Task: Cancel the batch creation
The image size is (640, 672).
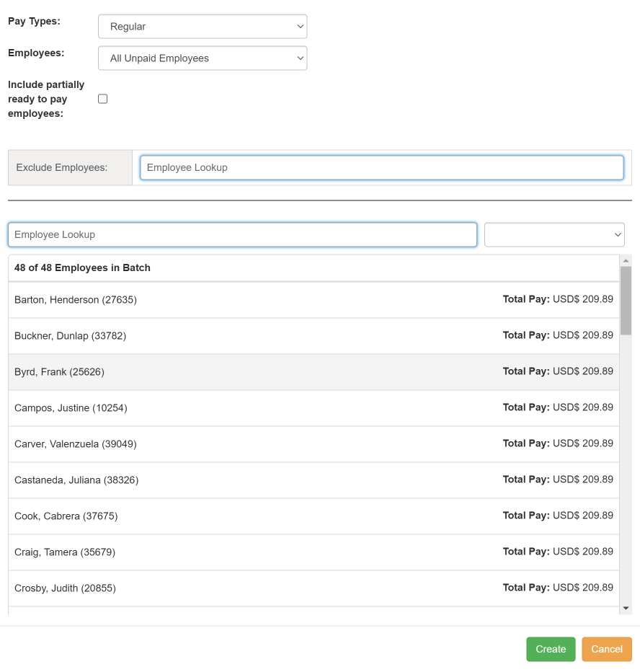Action: coord(606,649)
